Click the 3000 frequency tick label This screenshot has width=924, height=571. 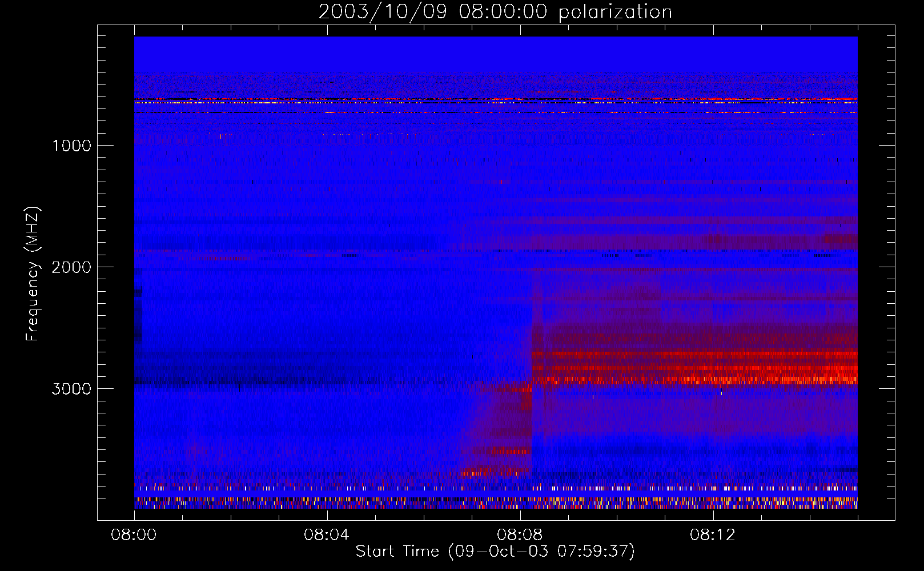click(71, 389)
